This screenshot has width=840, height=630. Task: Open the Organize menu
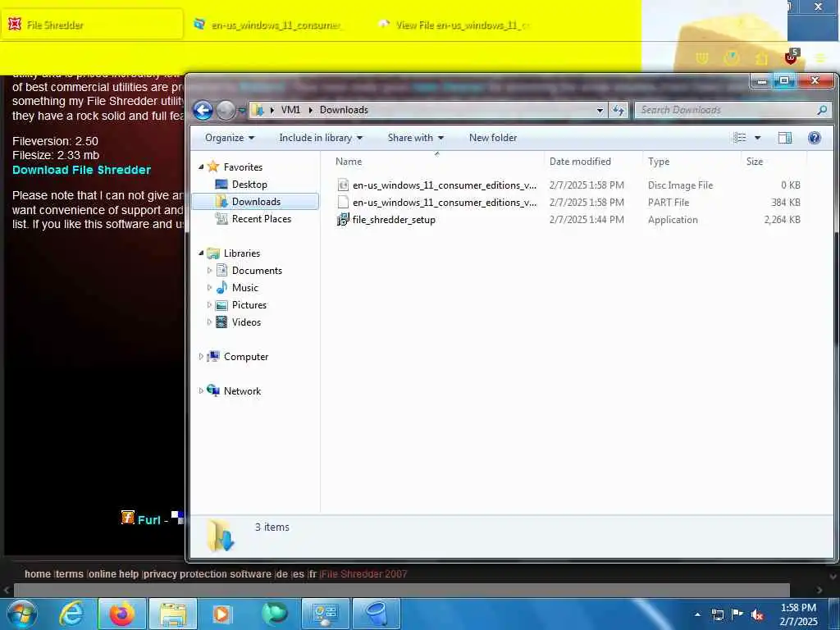click(x=230, y=138)
